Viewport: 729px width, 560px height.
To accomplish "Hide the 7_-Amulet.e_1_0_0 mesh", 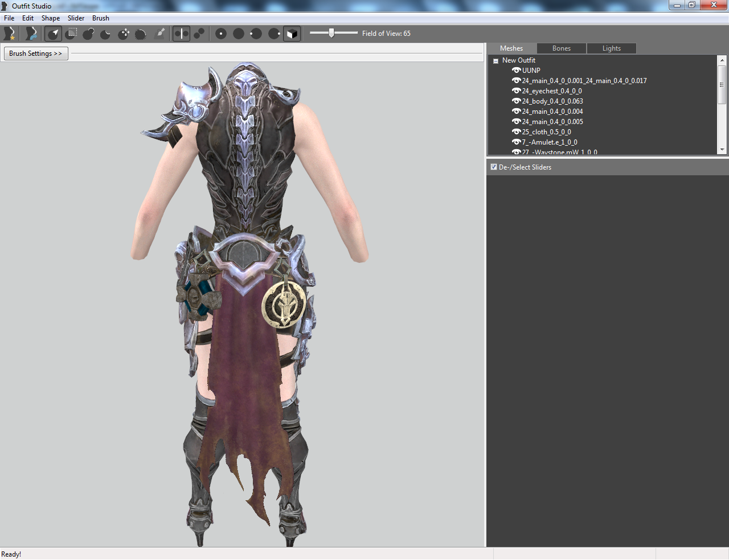I will tap(516, 142).
